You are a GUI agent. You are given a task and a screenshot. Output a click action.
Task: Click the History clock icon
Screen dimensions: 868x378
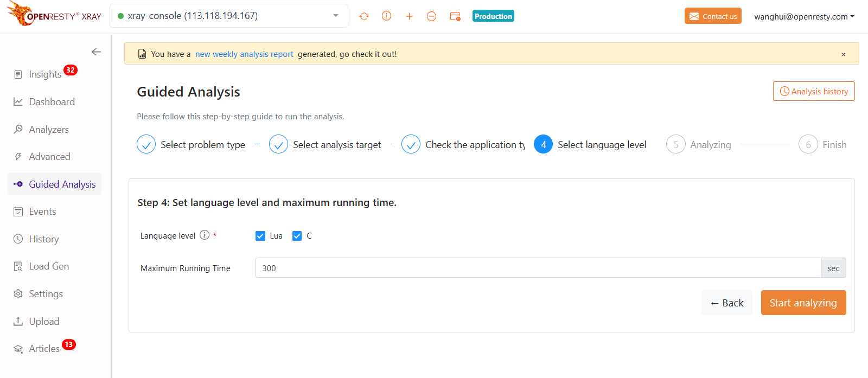click(18, 239)
